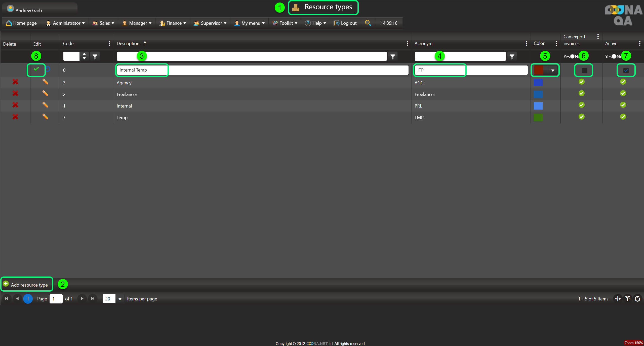Image resolution: width=644 pixels, height=346 pixels.
Task: Open the color picker dropdown arrow
Action: pos(553,71)
